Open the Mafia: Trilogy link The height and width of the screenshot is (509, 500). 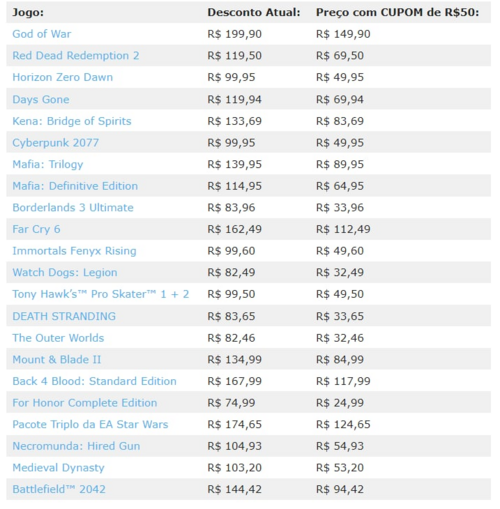(48, 165)
